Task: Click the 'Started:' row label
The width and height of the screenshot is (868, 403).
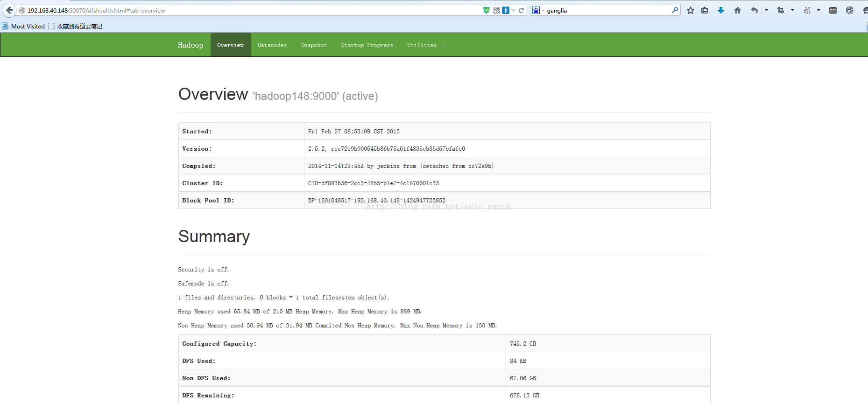Action: coord(197,132)
